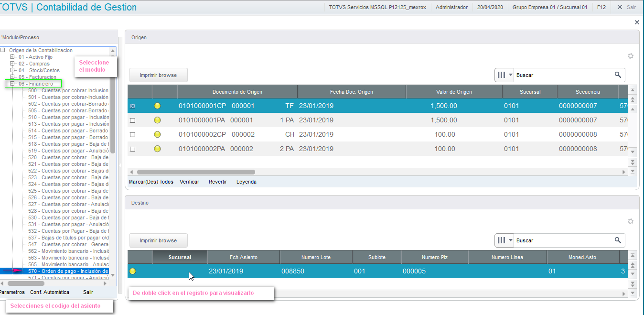Click the F12 shortcut in header bar
644x315 pixels.
(x=601, y=7)
